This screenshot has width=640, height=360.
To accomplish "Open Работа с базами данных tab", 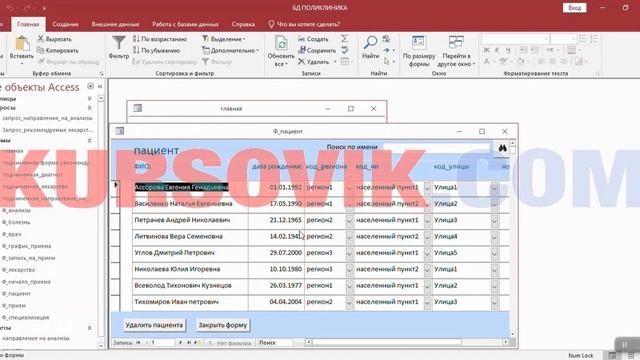I will click(x=185, y=24).
